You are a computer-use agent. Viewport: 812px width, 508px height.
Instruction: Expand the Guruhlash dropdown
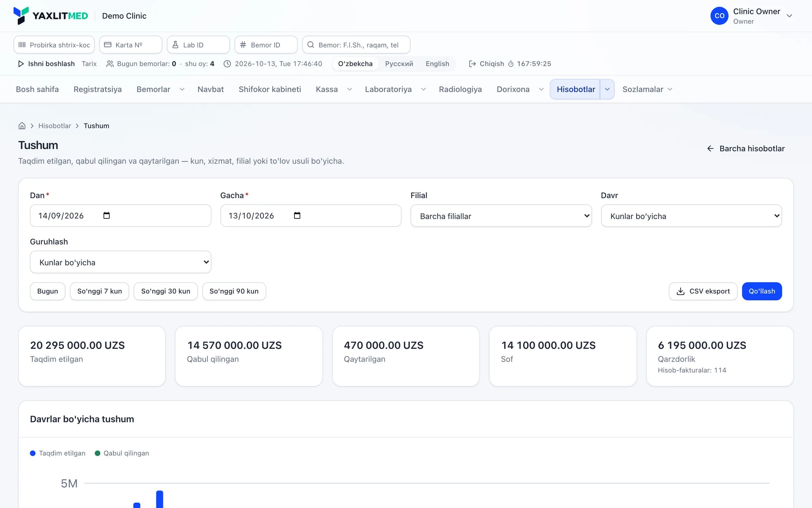coord(120,262)
